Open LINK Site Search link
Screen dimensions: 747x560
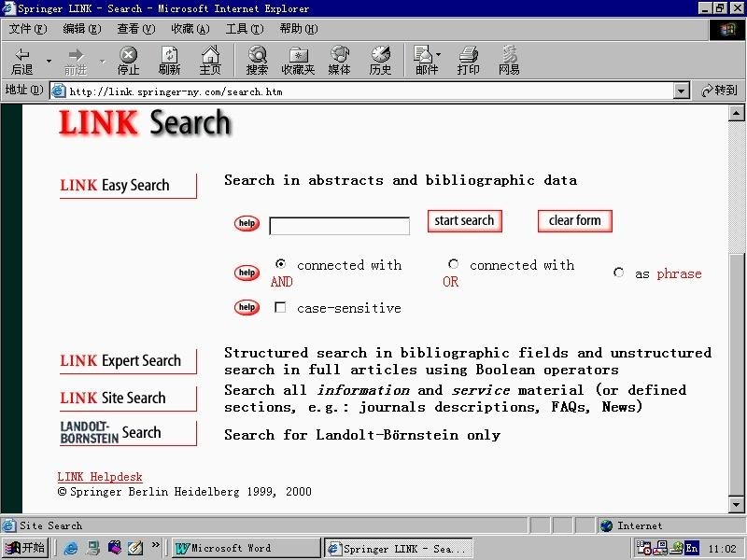(128, 399)
